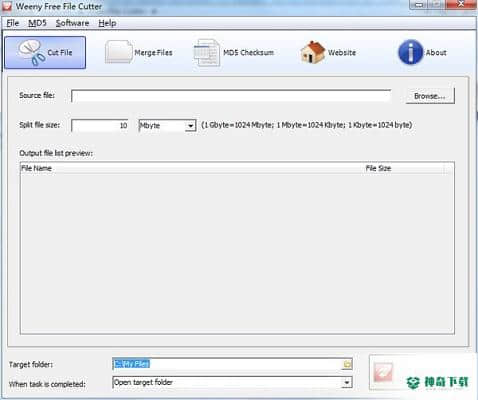Viewport: 478px width, 400px height.
Task: Open the File menu
Action: tap(13, 23)
